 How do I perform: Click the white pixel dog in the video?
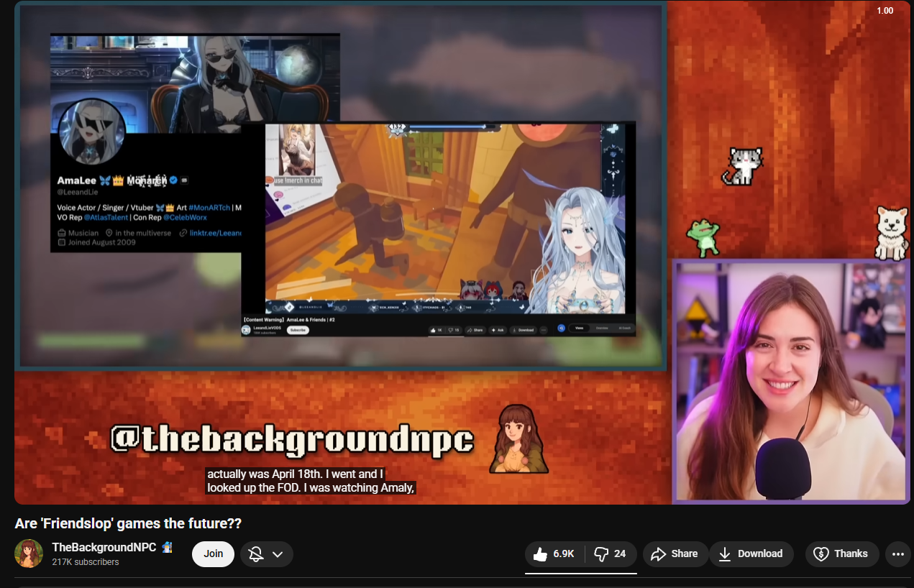click(892, 232)
